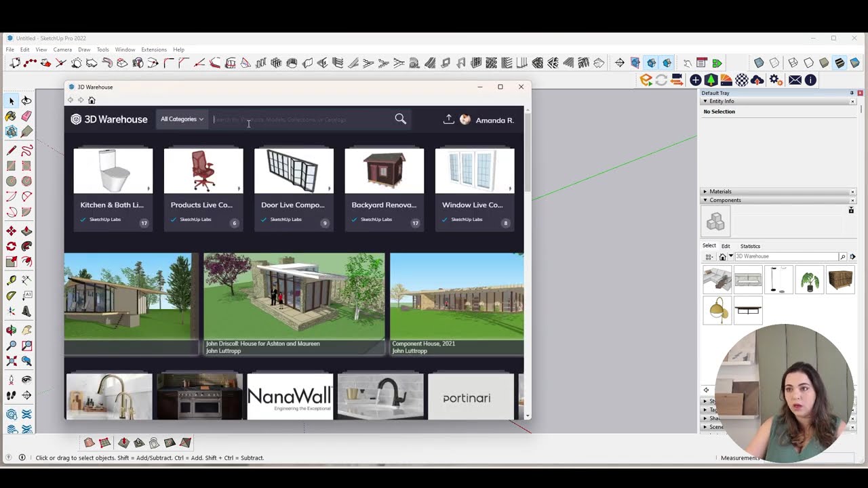Image resolution: width=868 pixels, height=488 pixels.
Task: Choose the Zoom magnifier tool
Action: [x=12, y=346]
